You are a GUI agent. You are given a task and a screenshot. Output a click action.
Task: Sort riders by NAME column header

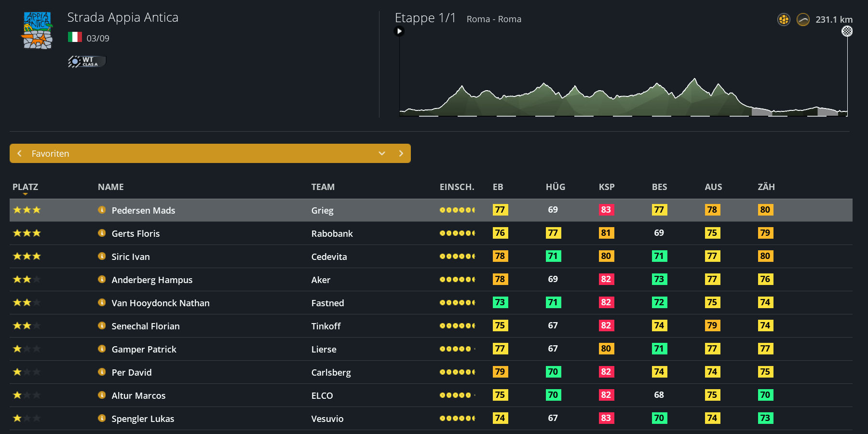[x=111, y=187]
